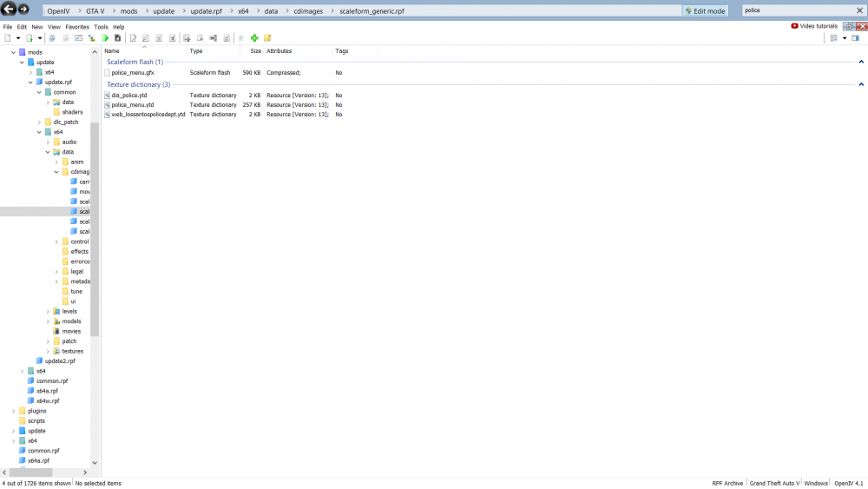Viewport: 868px width, 489px height.
Task: Collapse the Texture dictionary group
Action: pos(861,85)
